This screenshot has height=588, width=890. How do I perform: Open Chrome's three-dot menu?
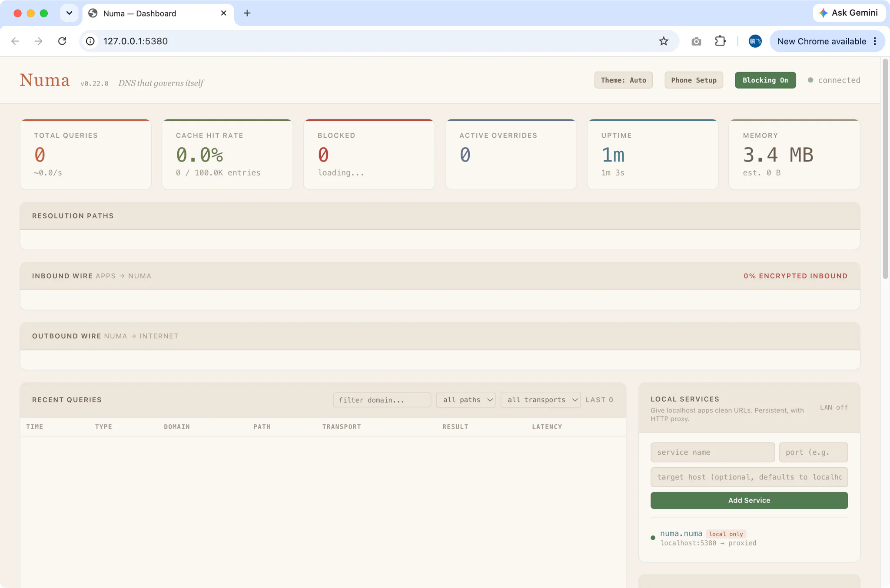click(875, 41)
